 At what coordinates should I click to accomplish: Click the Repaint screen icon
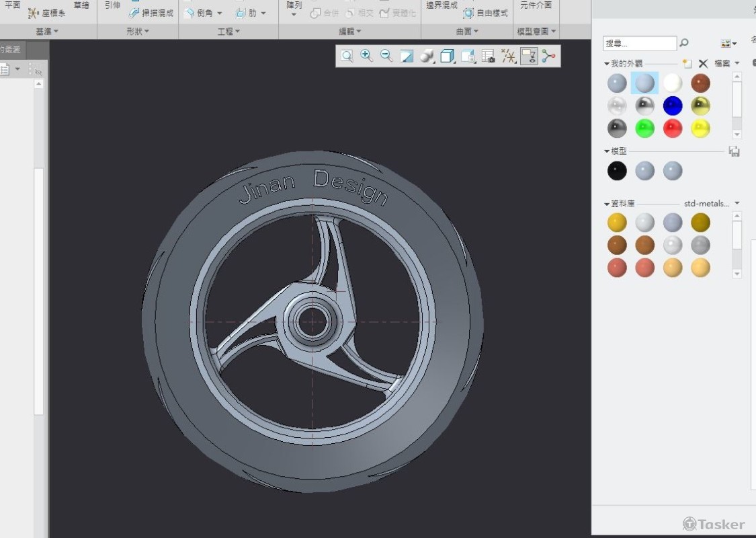pyautogui.click(x=407, y=56)
